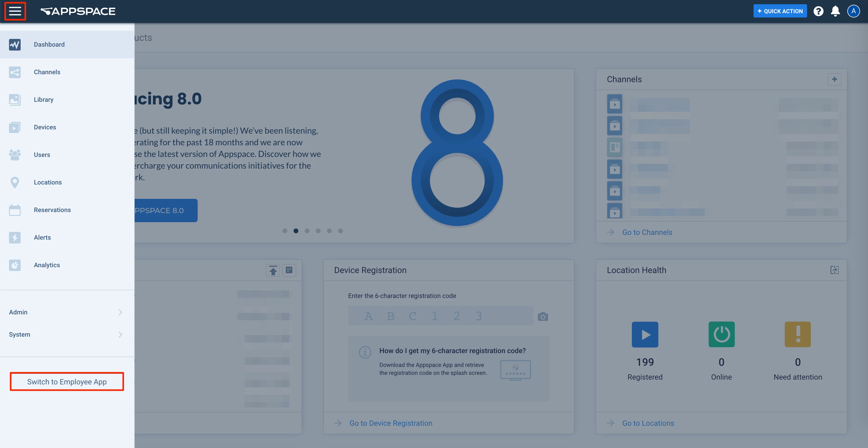Click the Library image icon in sidebar
The image size is (868, 448).
(x=15, y=100)
